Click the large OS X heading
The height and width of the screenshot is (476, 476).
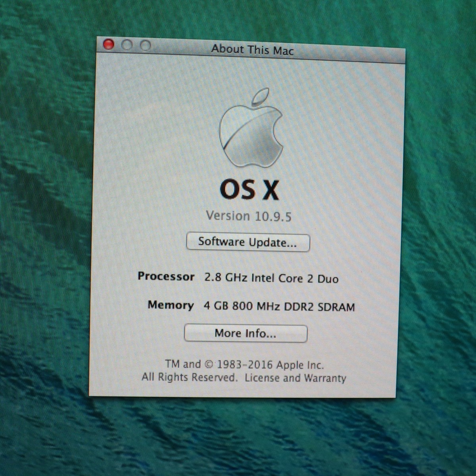(249, 190)
